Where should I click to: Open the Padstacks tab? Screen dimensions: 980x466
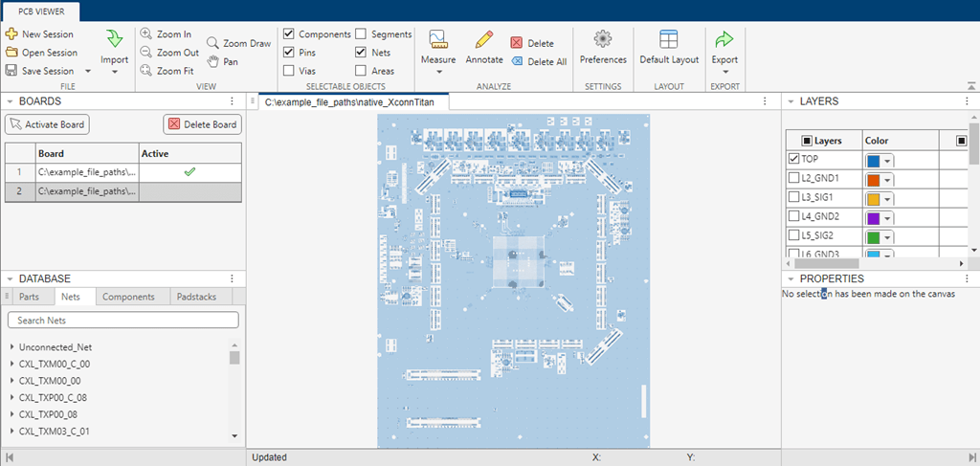click(196, 297)
